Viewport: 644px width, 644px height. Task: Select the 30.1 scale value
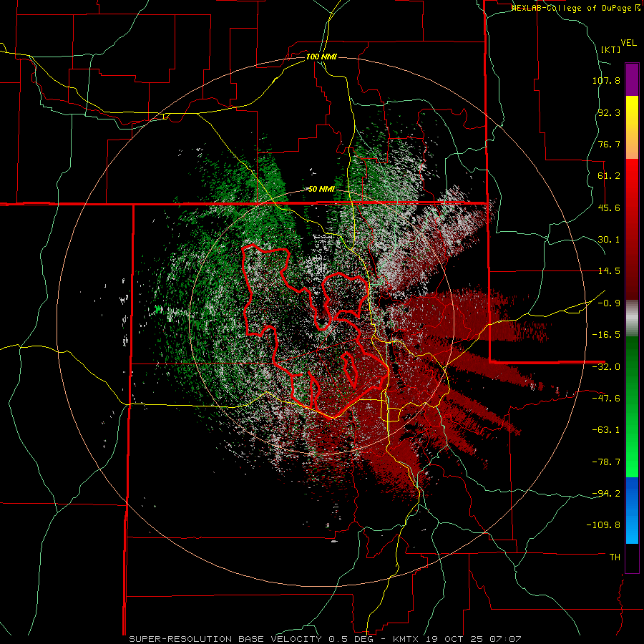coord(609,240)
